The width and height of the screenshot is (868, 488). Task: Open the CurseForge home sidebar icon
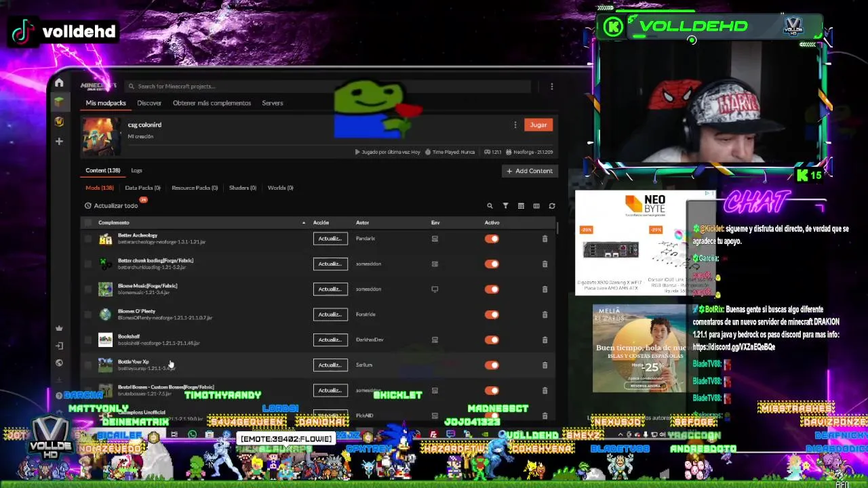click(x=59, y=83)
